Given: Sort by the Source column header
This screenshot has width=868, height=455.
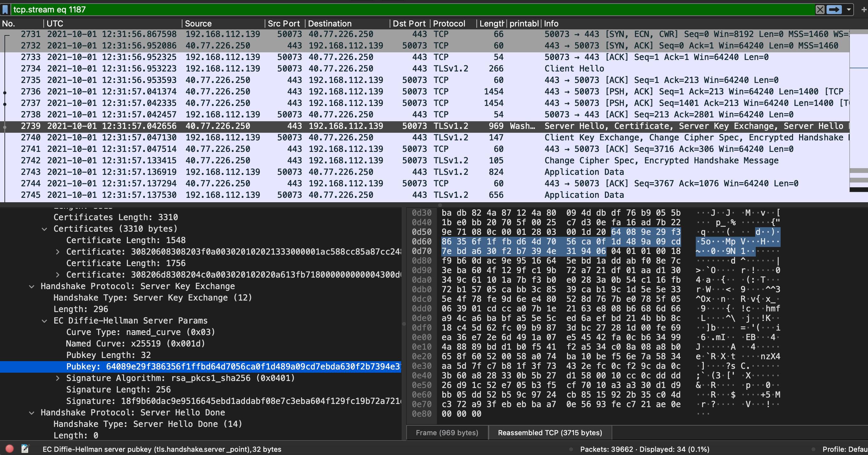Looking at the screenshot, I should point(224,24).
